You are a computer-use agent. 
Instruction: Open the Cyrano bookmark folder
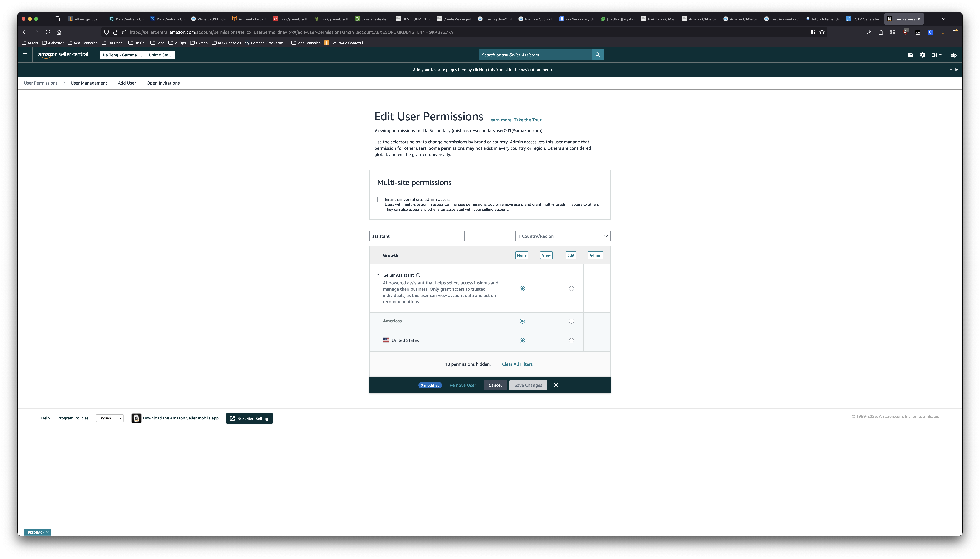pyautogui.click(x=199, y=43)
